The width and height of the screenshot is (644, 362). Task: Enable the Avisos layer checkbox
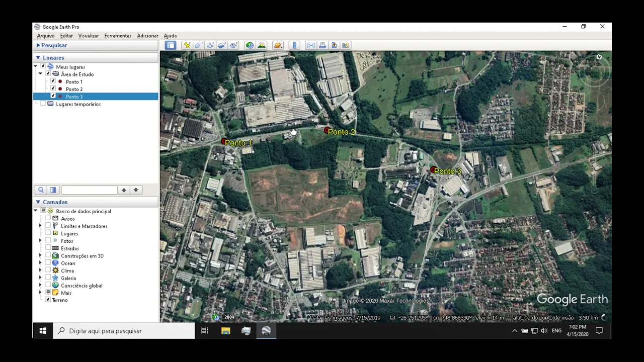[x=48, y=219]
